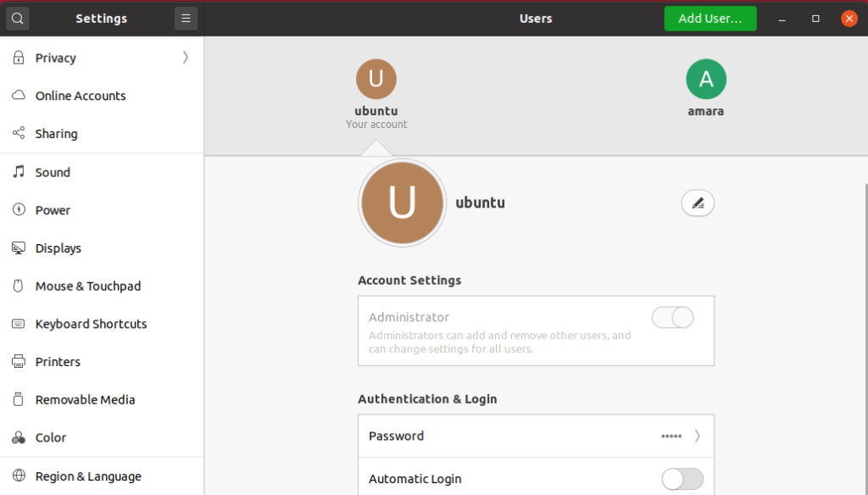Open Sharing settings
This screenshot has height=495, width=868.
tap(102, 133)
